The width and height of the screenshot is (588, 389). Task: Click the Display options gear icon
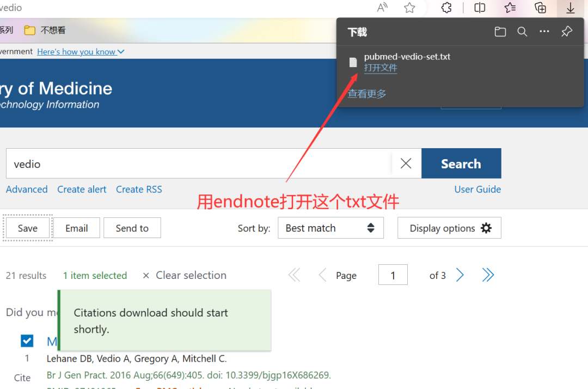pos(486,228)
